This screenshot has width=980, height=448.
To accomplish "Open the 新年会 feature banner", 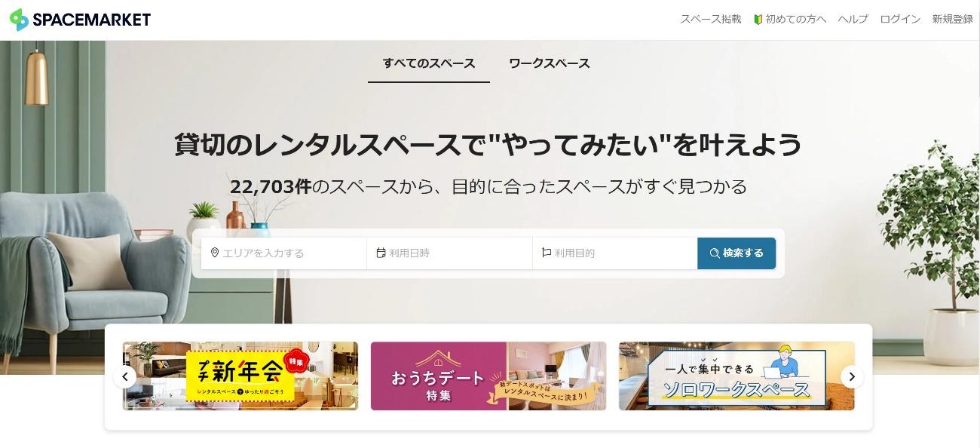I will point(240,376).
